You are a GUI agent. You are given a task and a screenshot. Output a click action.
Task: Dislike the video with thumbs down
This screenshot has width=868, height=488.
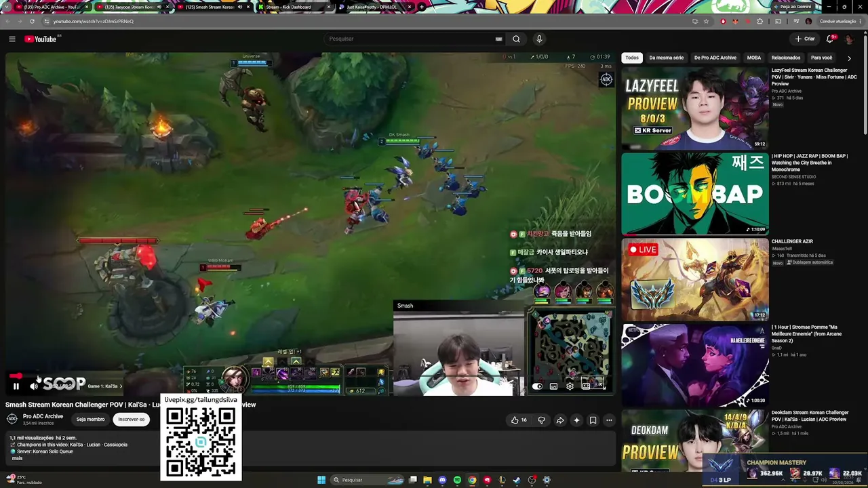(541, 420)
